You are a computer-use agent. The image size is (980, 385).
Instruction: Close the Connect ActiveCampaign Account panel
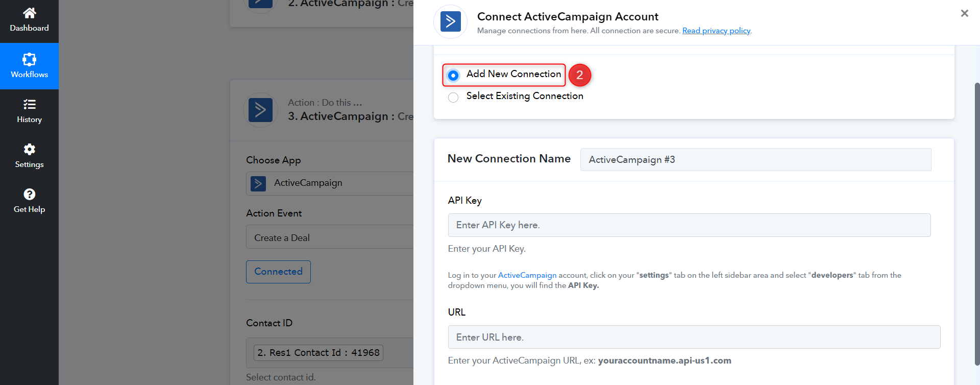coord(964,13)
